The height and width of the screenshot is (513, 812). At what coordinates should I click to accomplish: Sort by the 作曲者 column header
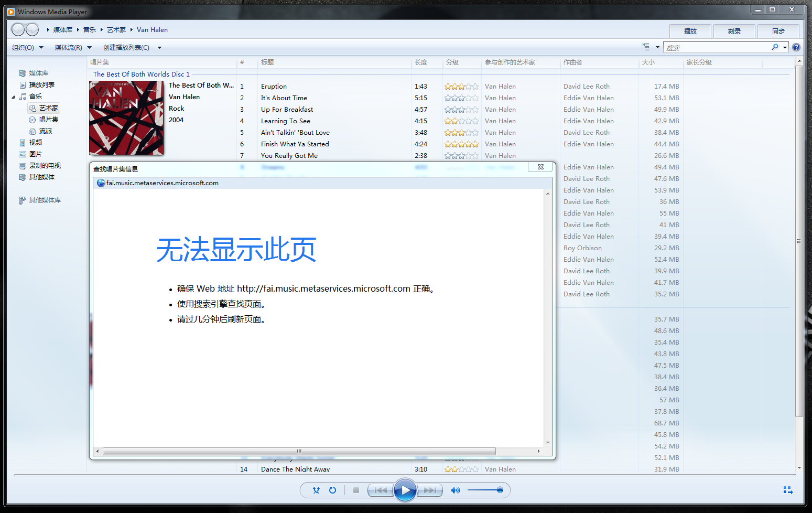point(573,62)
